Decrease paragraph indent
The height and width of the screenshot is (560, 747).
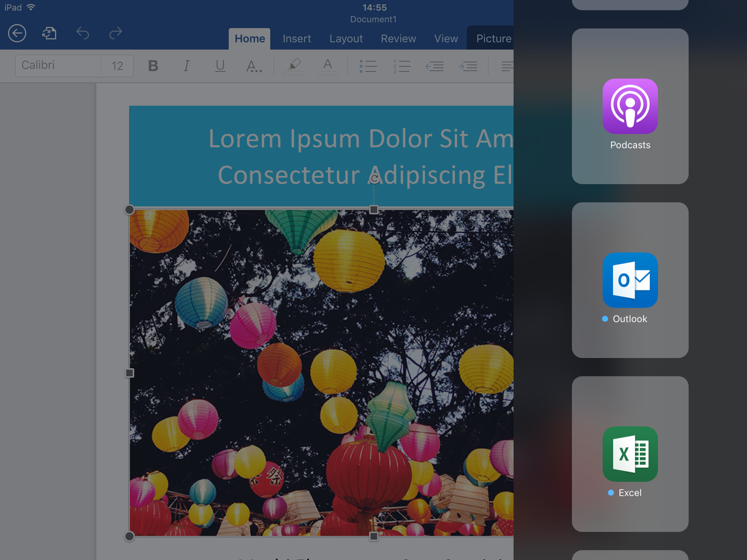pos(435,66)
